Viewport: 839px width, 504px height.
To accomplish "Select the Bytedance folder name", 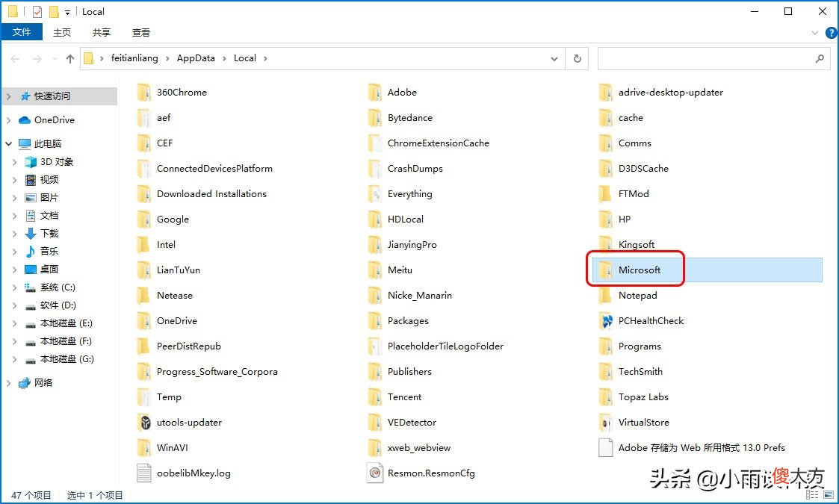I will point(410,117).
